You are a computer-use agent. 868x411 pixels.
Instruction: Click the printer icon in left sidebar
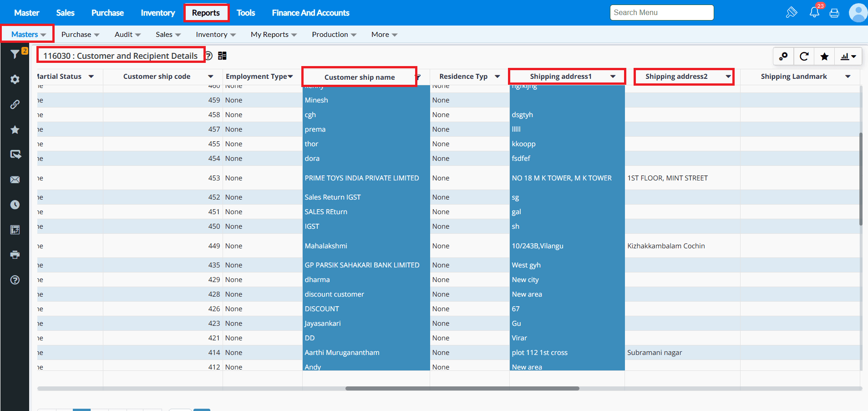tap(15, 255)
